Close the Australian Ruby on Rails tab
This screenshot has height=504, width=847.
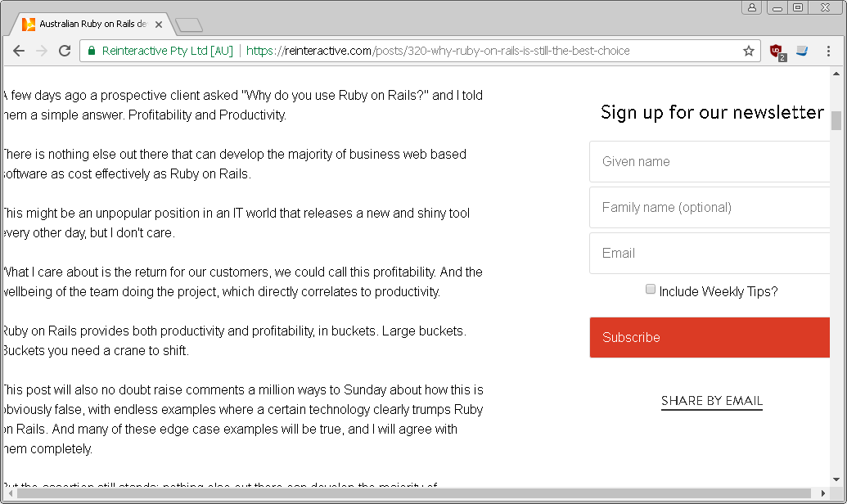click(159, 25)
